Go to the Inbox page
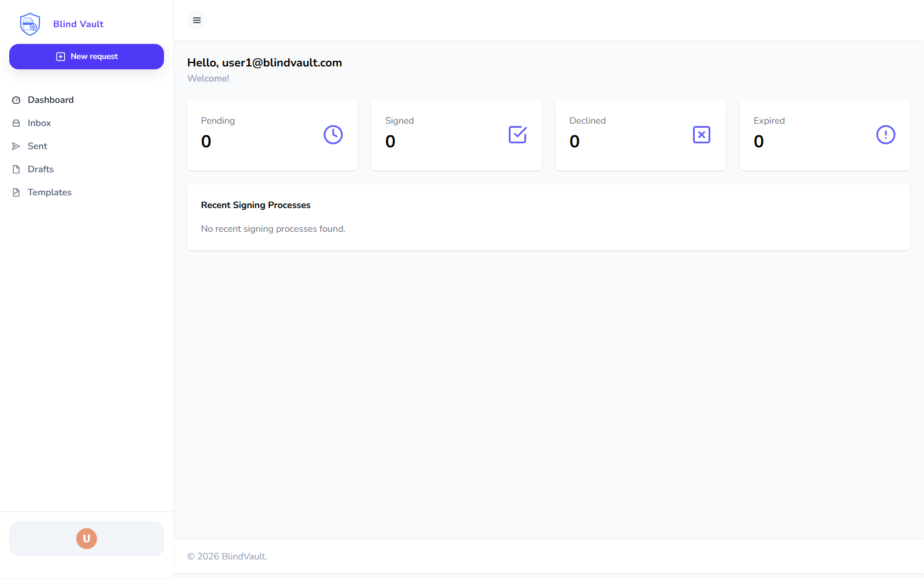 (39, 123)
